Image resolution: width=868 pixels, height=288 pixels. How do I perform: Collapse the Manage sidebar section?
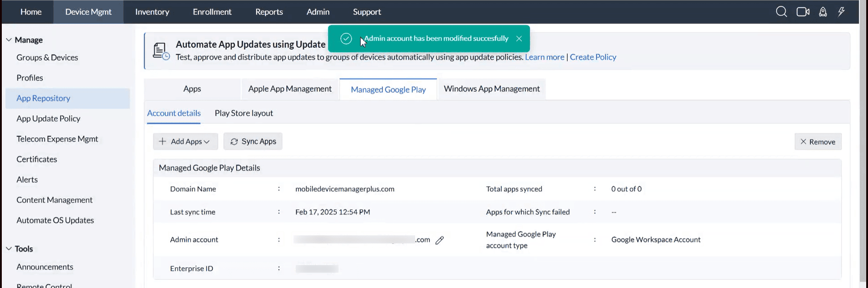coord(9,40)
